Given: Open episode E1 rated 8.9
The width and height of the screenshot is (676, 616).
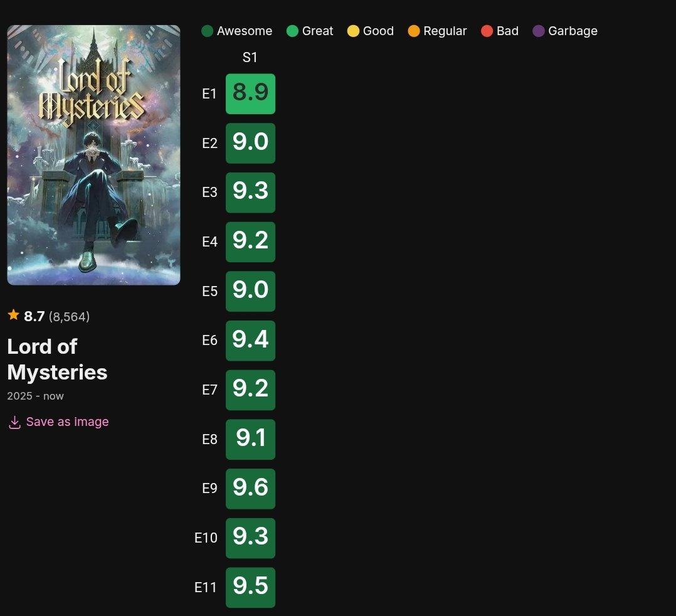Looking at the screenshot, I should [250, 94].
